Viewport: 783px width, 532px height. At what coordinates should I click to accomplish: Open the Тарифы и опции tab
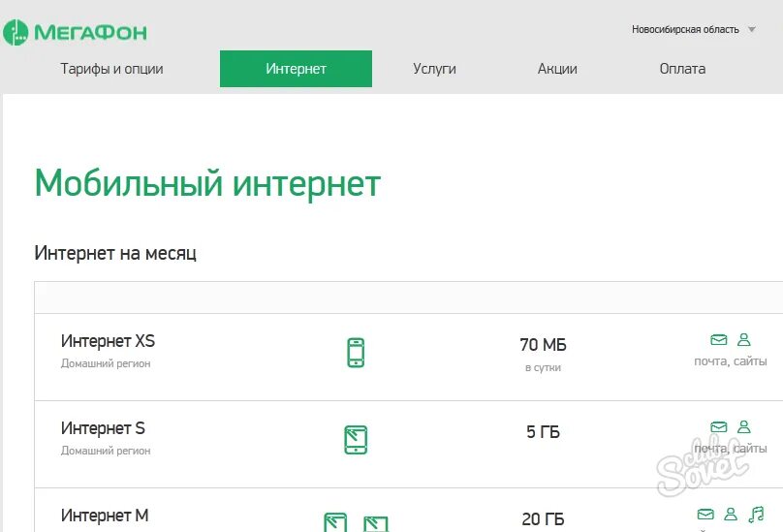[111, 69]
